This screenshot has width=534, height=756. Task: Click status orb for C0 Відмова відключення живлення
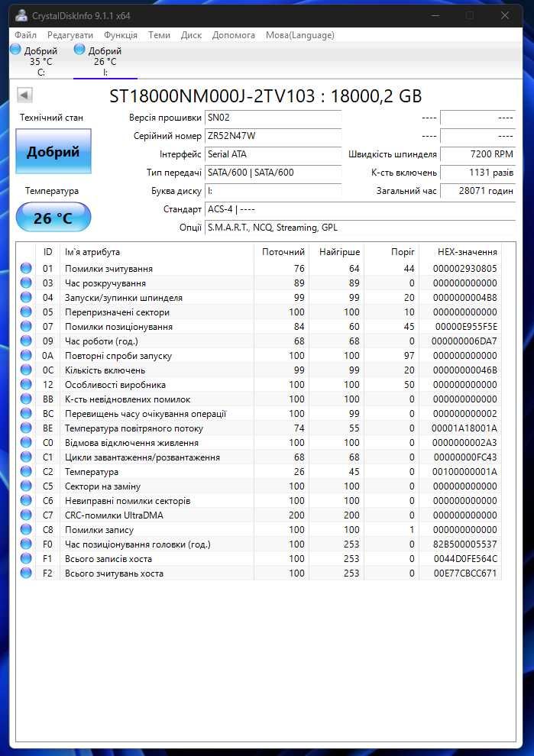[26, 443]
